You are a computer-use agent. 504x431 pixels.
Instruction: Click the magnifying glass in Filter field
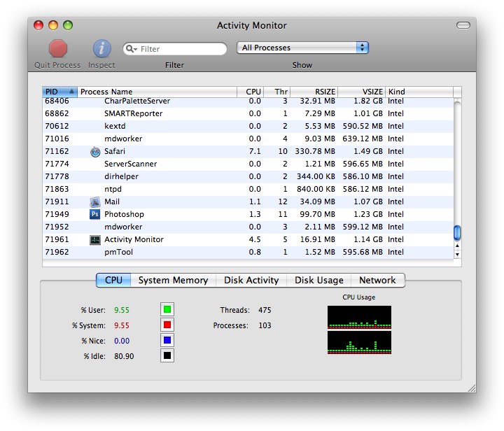point(130,49)
